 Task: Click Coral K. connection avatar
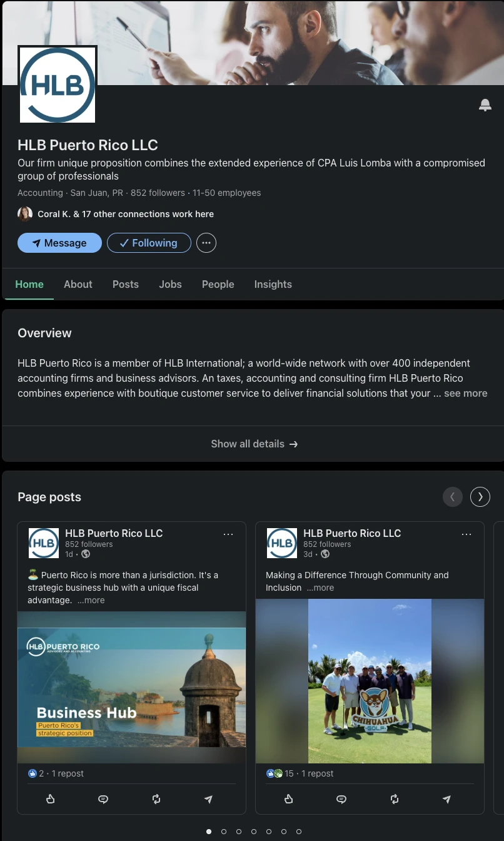pos(25,214)
